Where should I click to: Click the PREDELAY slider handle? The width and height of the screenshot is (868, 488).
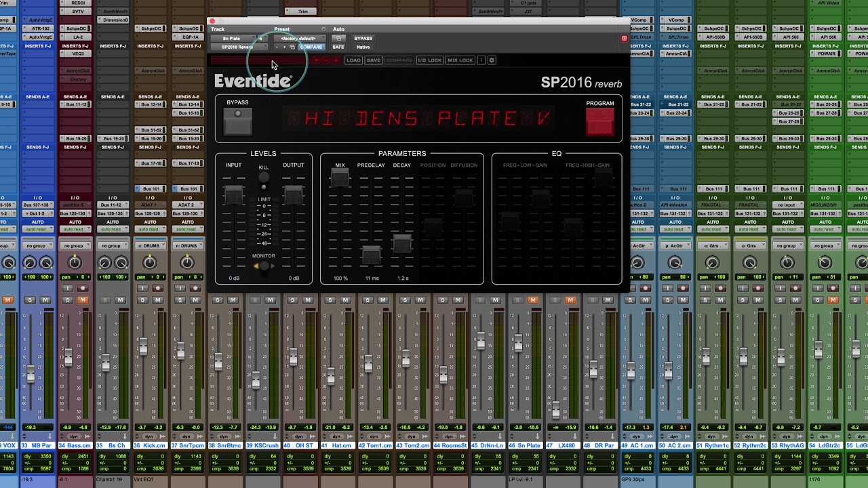click(371, 255)
